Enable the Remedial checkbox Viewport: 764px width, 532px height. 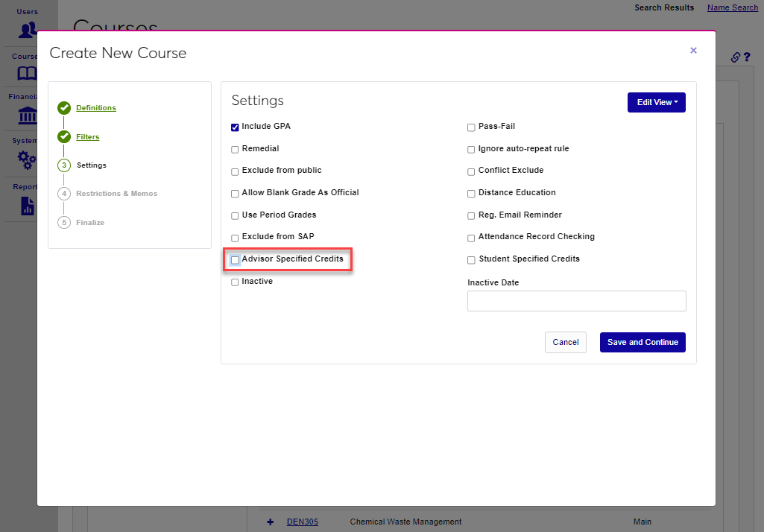235,150
